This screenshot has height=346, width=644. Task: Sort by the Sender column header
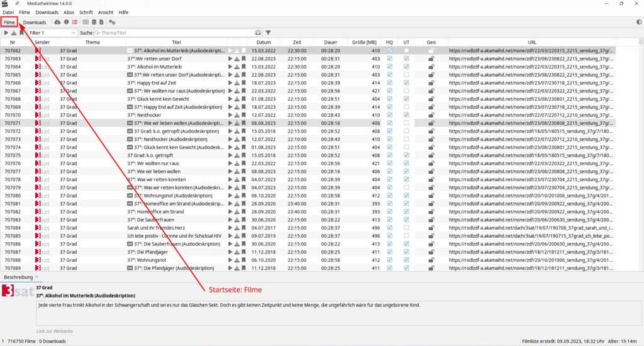pos(42,42)
